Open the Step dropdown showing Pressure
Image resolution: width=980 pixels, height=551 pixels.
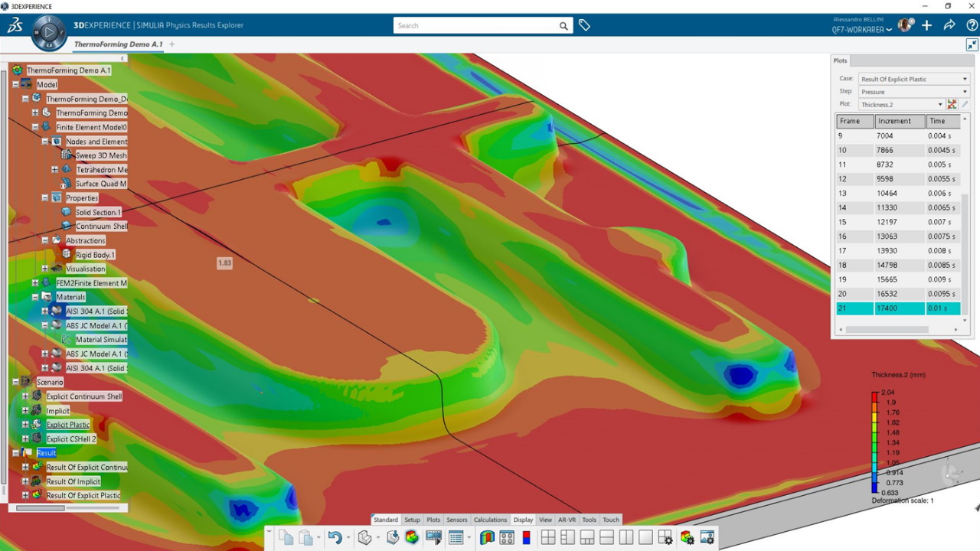(913, 92)
